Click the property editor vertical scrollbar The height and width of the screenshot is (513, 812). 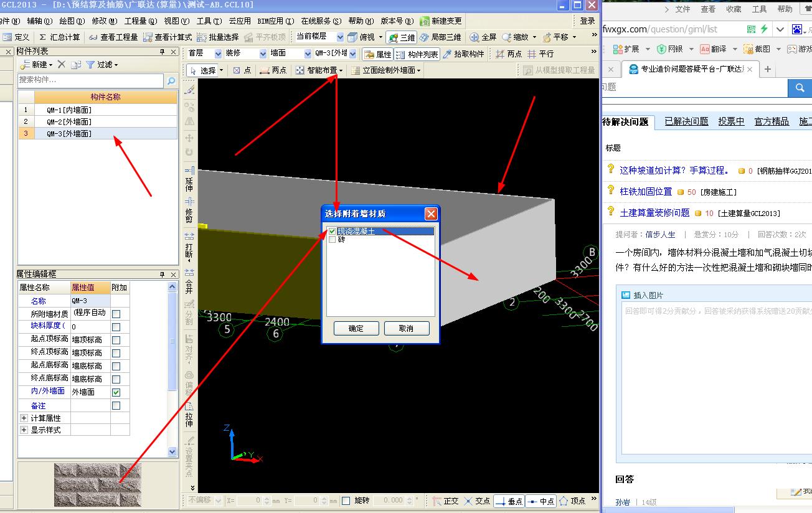(x=172, y=369)
